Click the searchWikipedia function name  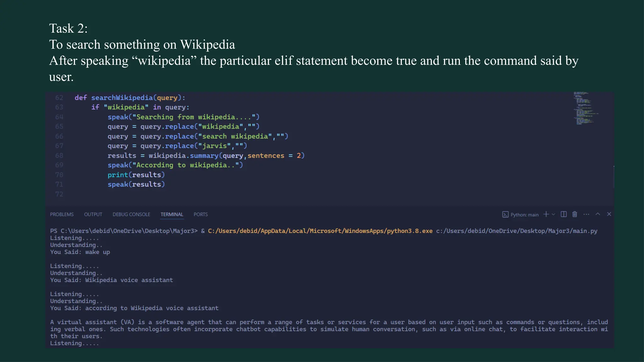pyautogui.click(x=122, y=98)
